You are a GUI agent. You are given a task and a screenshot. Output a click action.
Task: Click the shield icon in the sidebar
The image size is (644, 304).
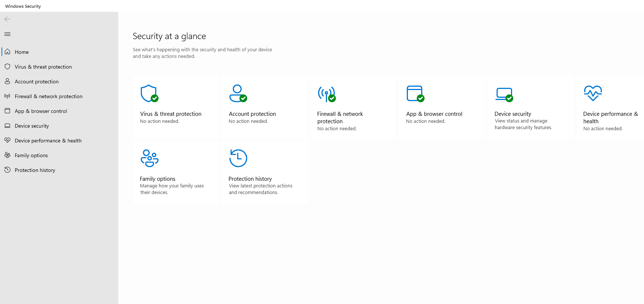[x=7, y=66]
